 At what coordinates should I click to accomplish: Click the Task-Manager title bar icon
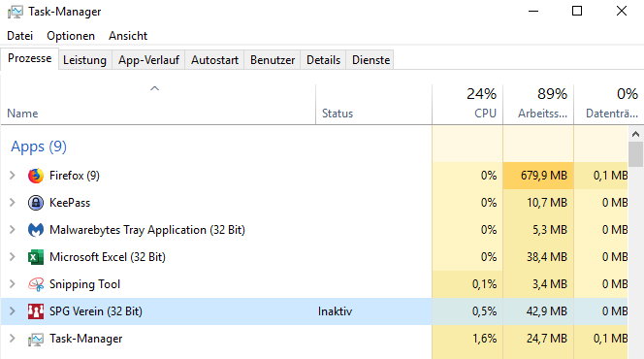point(16,12)
